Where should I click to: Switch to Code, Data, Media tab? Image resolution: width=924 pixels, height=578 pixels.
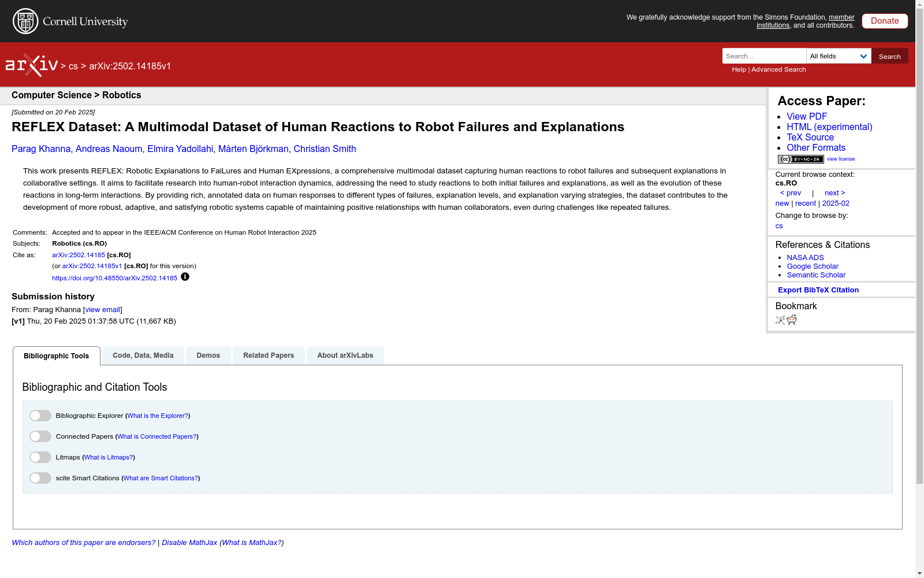pos(143,355)
